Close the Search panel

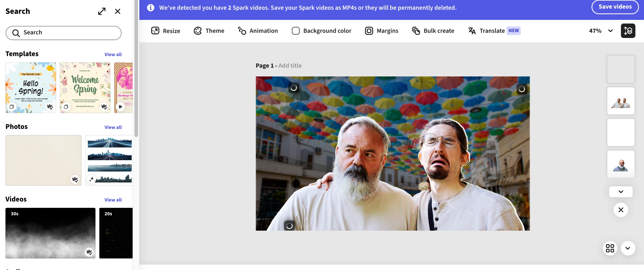(x=117, y=11)
